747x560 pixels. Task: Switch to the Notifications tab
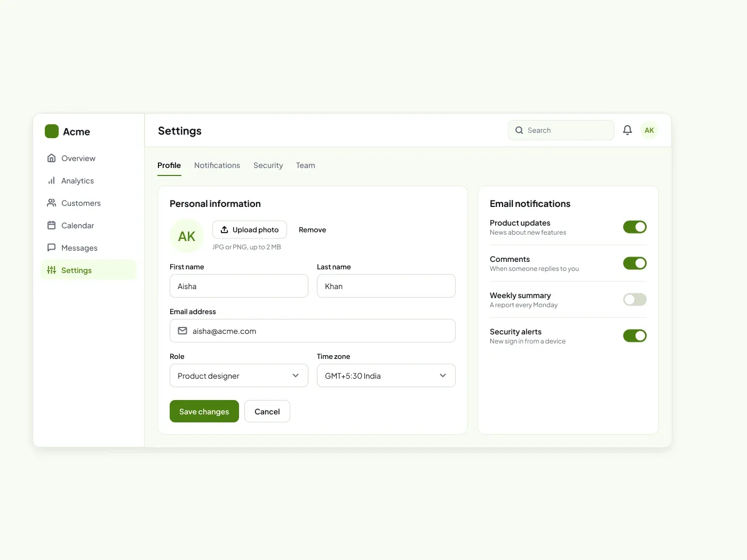(x=217, y=165)
